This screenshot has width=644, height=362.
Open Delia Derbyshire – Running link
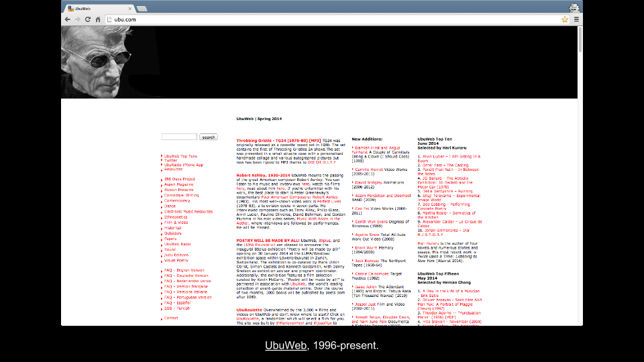point(447,191)
